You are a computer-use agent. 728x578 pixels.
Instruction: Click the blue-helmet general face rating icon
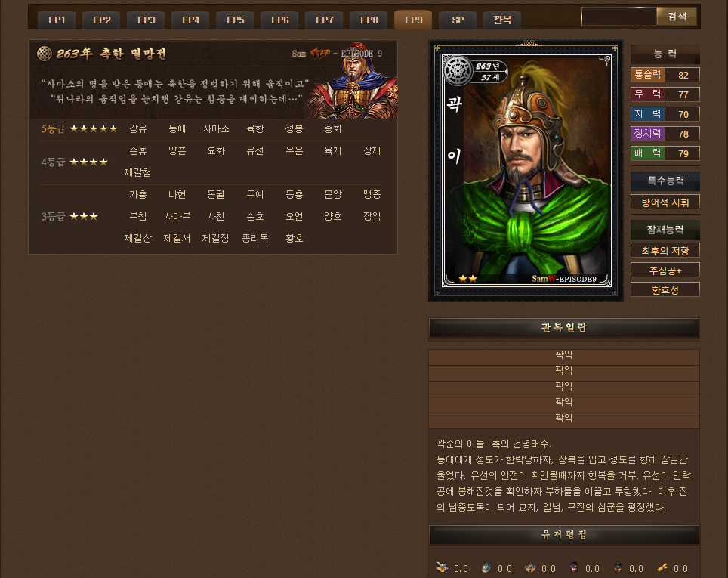[x=574, y=567]
